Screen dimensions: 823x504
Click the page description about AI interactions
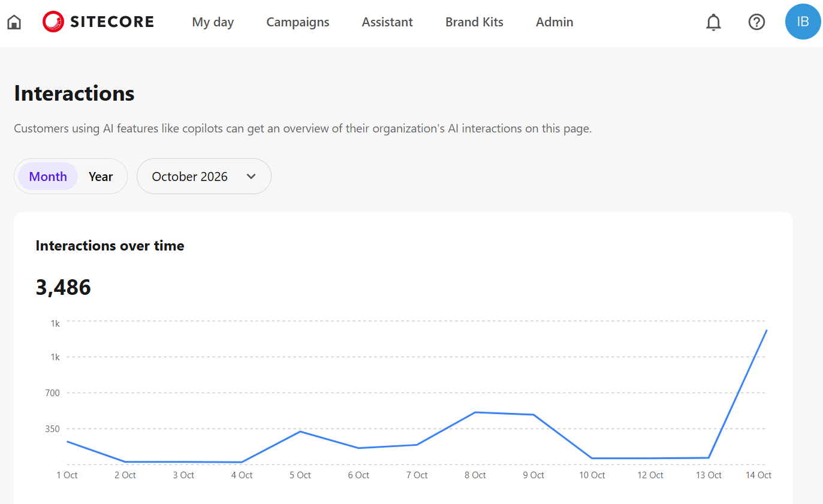tap(303, 129)
